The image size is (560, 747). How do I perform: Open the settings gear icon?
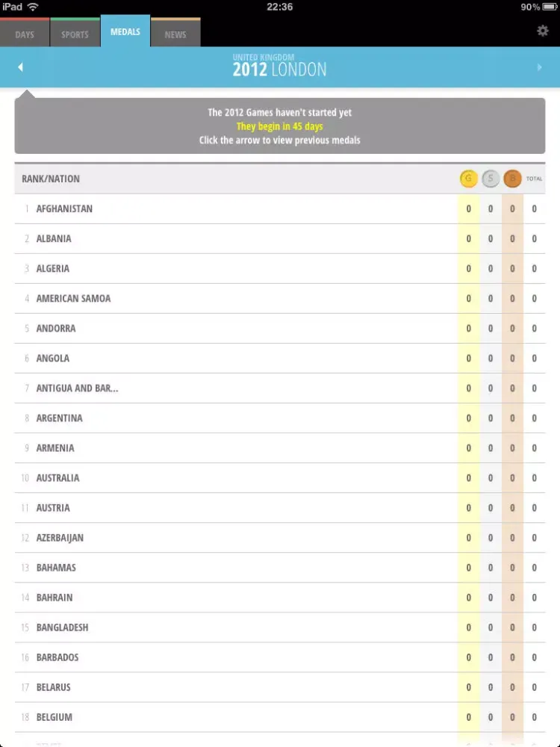coord(544,31)
